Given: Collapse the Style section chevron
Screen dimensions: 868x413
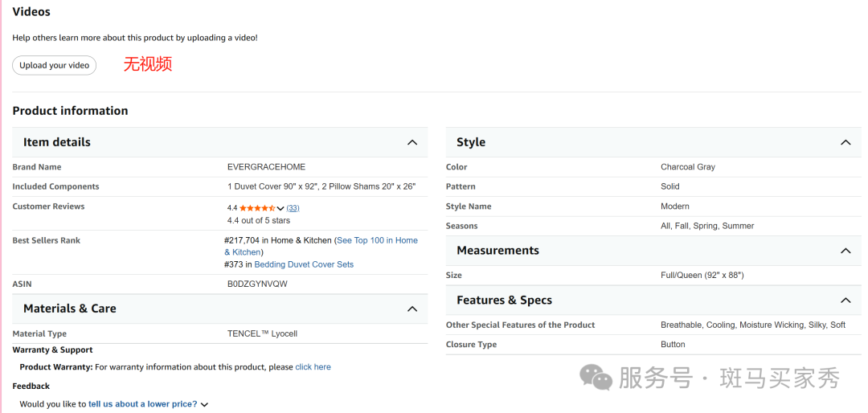Looking at the screenshot, I should tap(845, 142).
